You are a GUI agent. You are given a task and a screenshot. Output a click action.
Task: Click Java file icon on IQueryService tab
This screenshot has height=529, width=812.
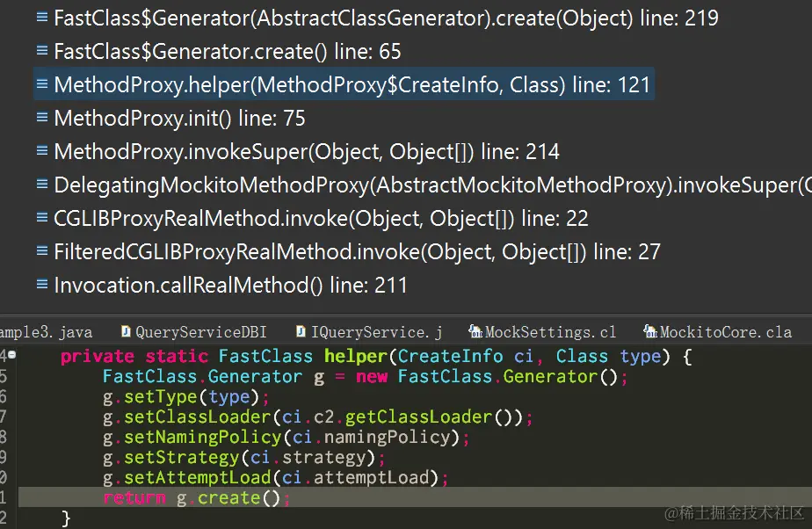(x=301, y=331)
